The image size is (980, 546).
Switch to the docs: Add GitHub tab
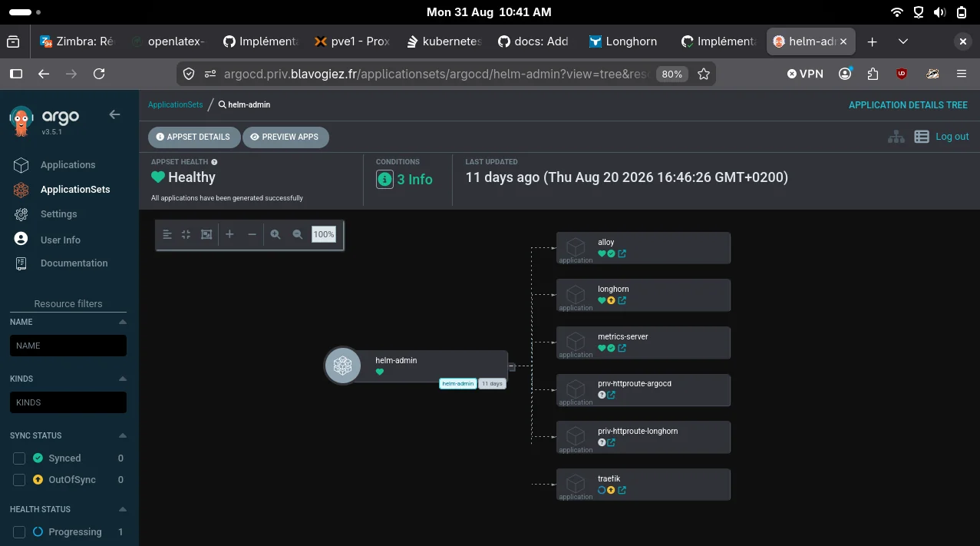(535, 41)
